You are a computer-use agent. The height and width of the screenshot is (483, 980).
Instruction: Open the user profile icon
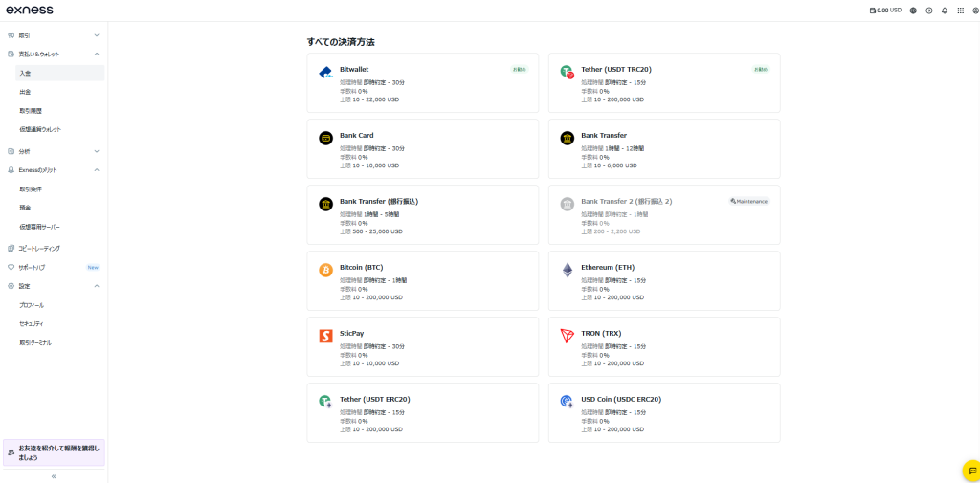pyautogui.click(x=975, y=10)
